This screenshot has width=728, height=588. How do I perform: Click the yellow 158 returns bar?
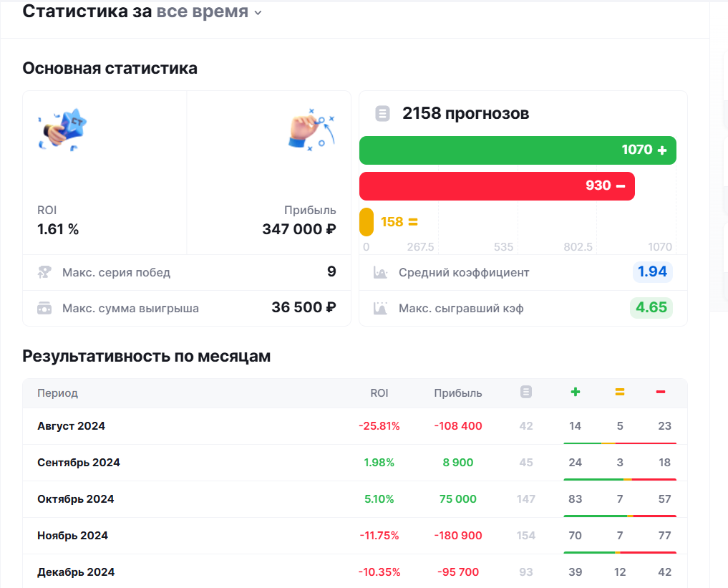[367, 222]
